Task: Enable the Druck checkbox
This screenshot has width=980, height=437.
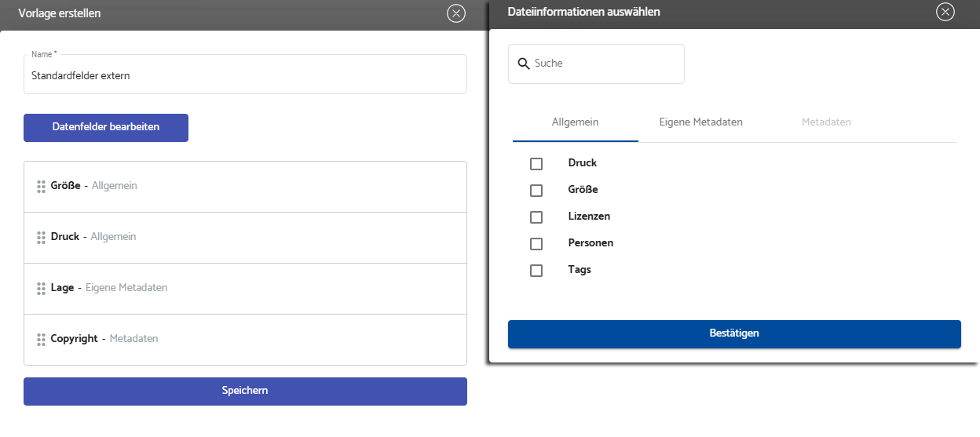Action: point(536,164)
